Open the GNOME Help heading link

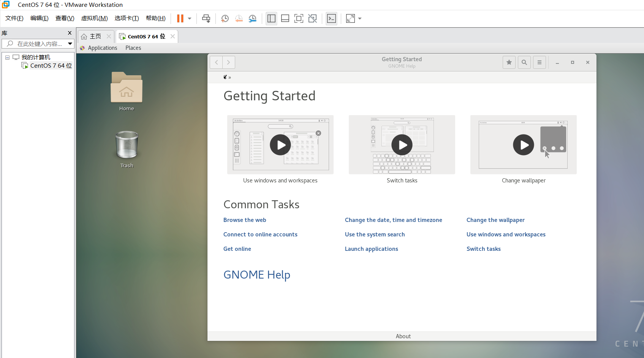point(257,275)
